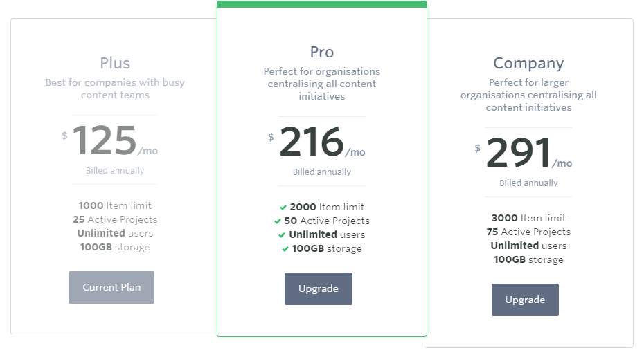This screenshot has height=359, width=644.
Task: Click Billed annually under the Pro price
Action: pyautogui.click(x=322, y=172)
